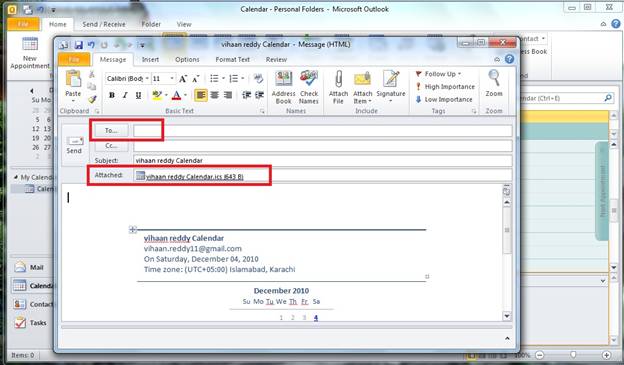The height and width of the screenshot is (365, 624).
Task: Switch to the Review tab
Action: click(x=276, y=59)
